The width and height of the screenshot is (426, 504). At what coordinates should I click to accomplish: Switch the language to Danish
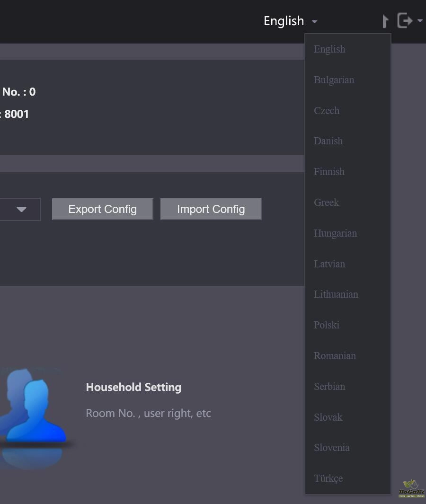tap(328, 141)
